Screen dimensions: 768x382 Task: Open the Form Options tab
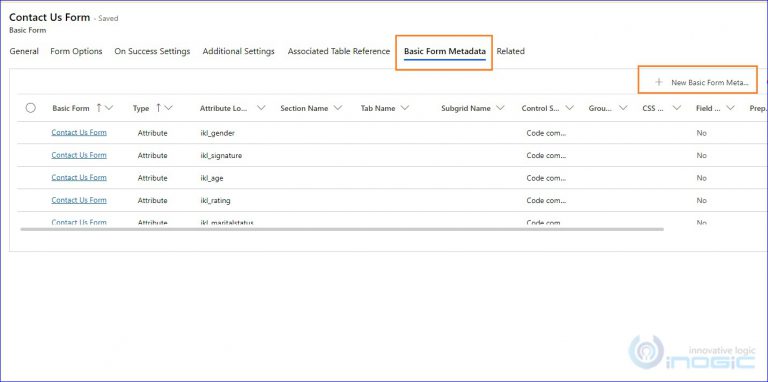76,51
